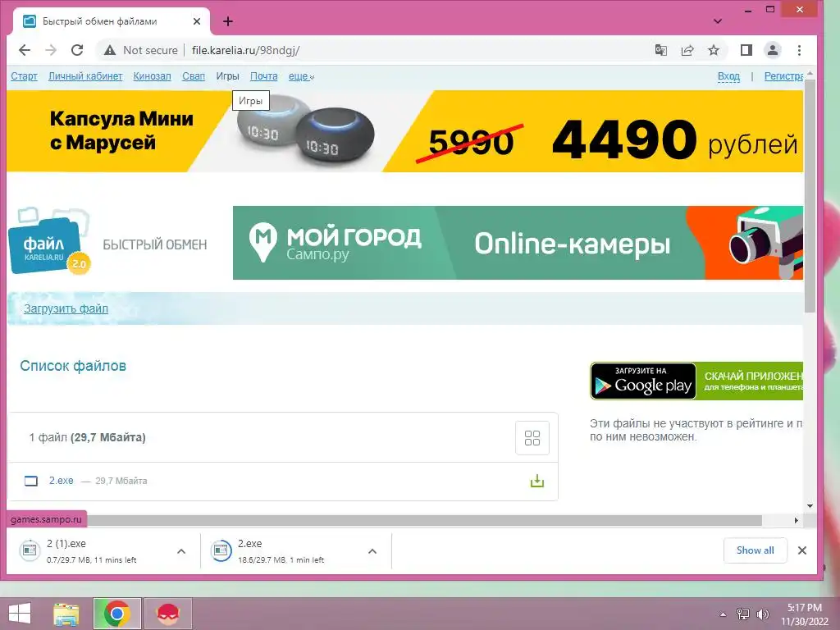Expand options for the 2 (1).exe download
This screenshot has height=630, width=840.
181,550
